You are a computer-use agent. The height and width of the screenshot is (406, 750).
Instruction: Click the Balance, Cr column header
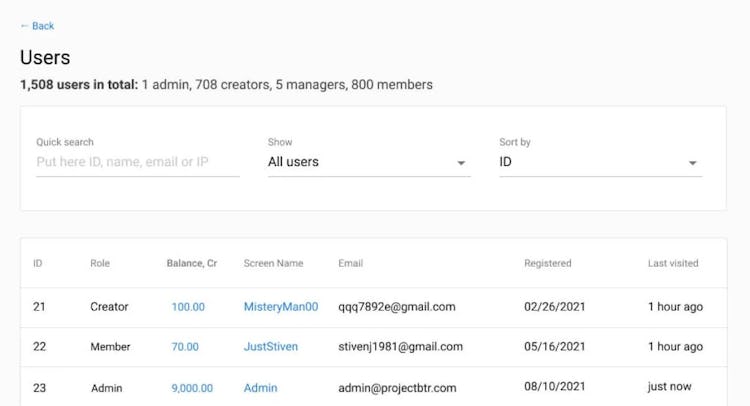(192, 264)
